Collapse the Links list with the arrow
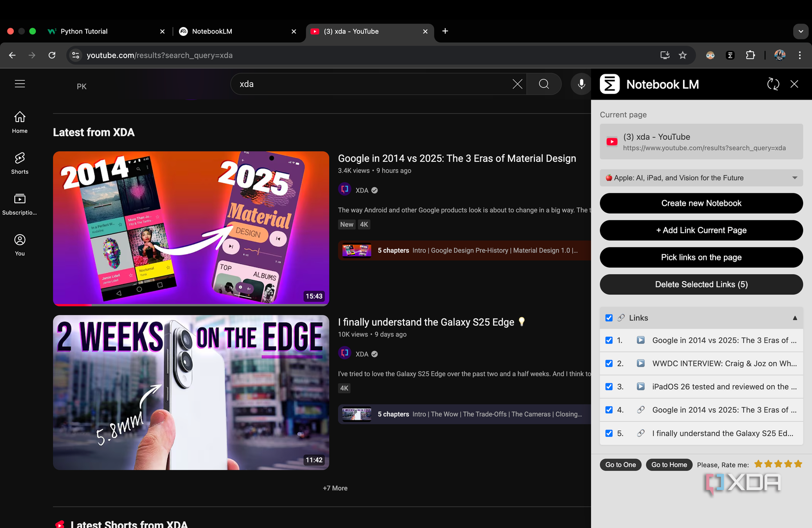The width and height of the screenshot is (812, 528). tap(794, 317)
